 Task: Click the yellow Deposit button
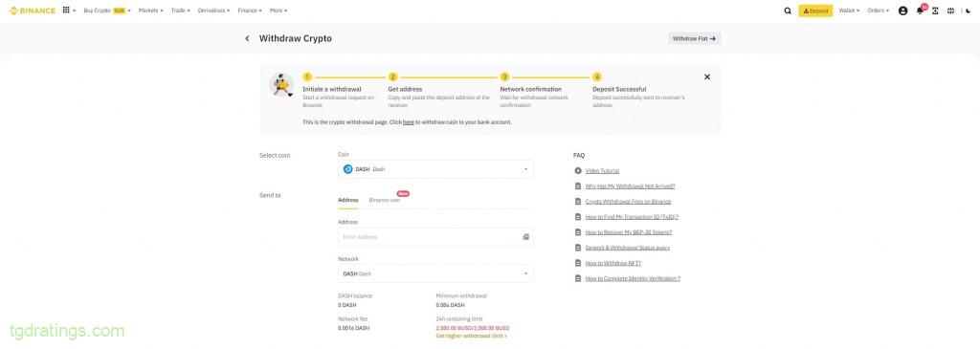[815, 11]
